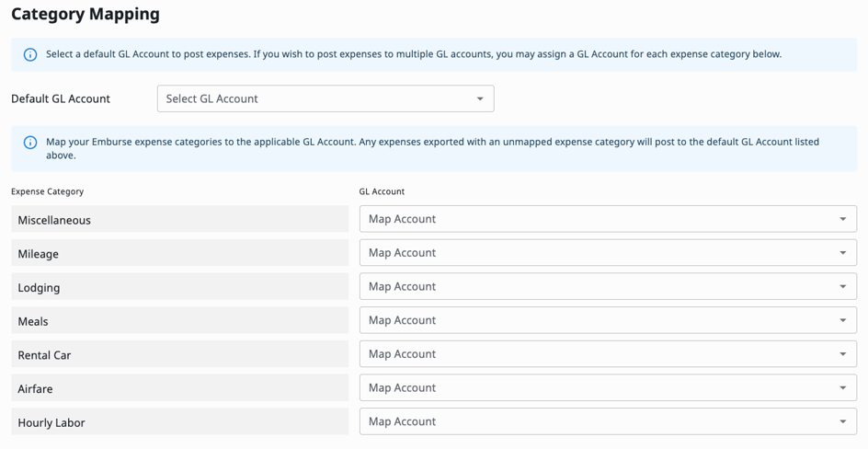Click the Default GL Account label
Image resolution: width=868 pixels, height=449 pixels.
point(61,98)
